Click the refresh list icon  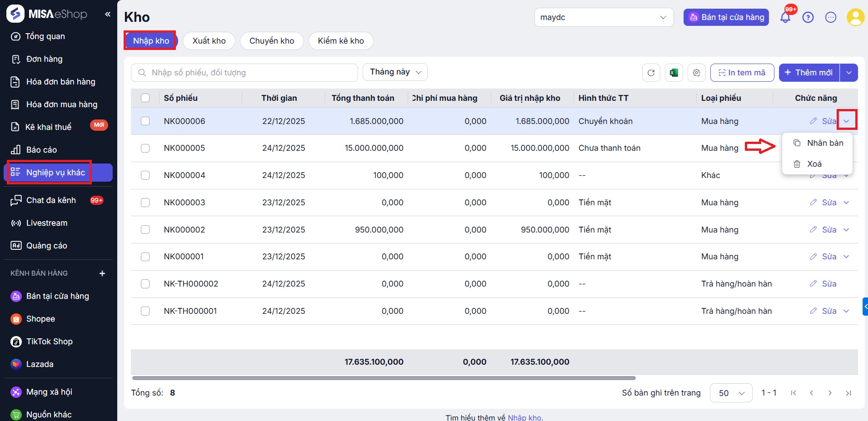(x=651, y=73)
